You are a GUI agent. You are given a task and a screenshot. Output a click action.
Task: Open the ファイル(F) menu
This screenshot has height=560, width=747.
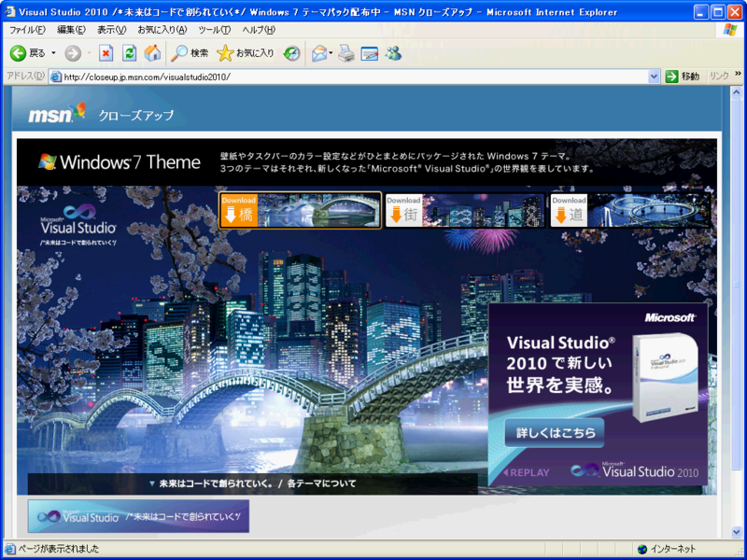pos(27,30)
